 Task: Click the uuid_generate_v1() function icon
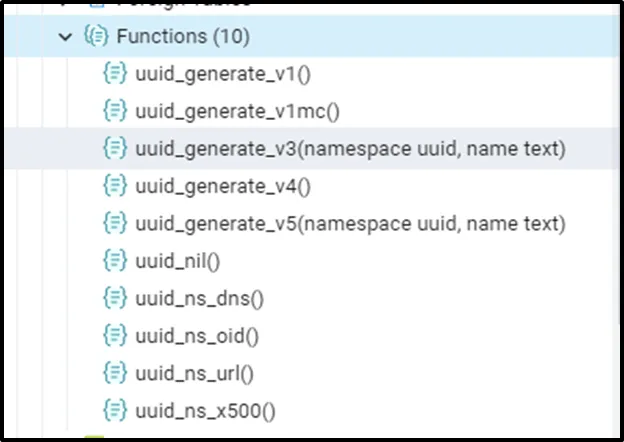[115, 74]
